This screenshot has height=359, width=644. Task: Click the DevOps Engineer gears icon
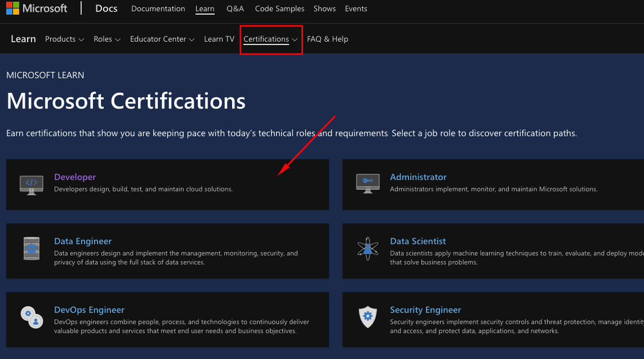[32, 317]
